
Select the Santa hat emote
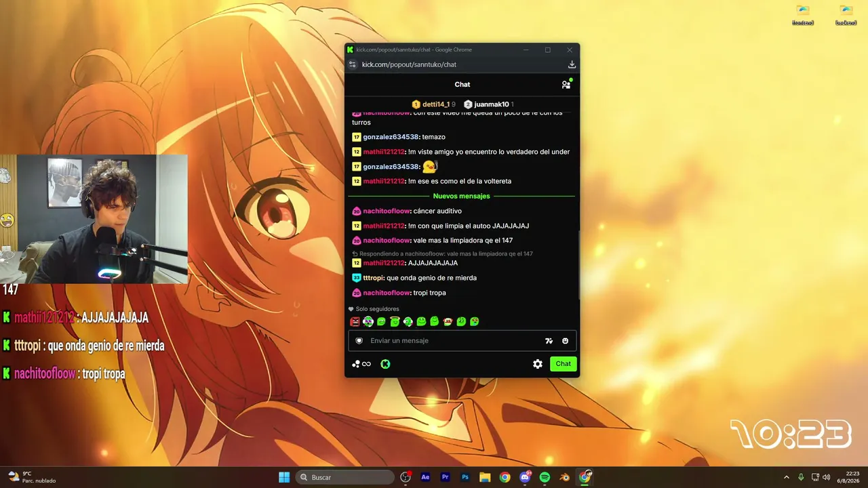448,321
